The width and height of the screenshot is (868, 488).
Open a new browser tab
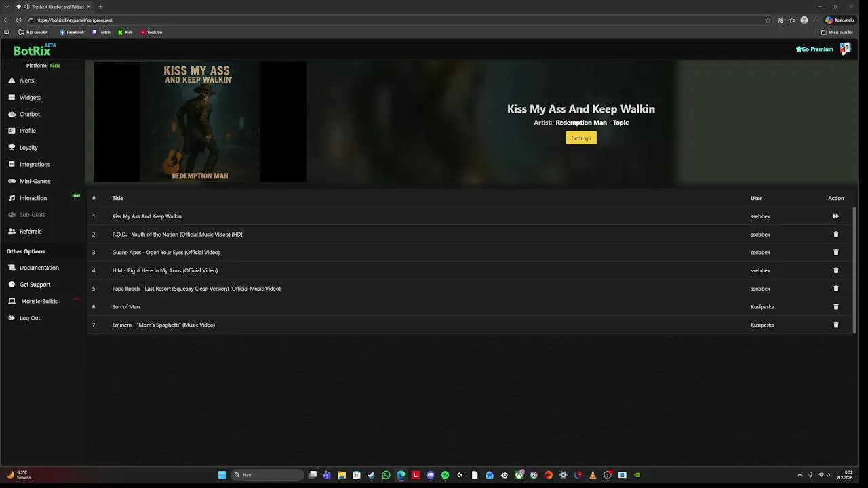[100, 7]
